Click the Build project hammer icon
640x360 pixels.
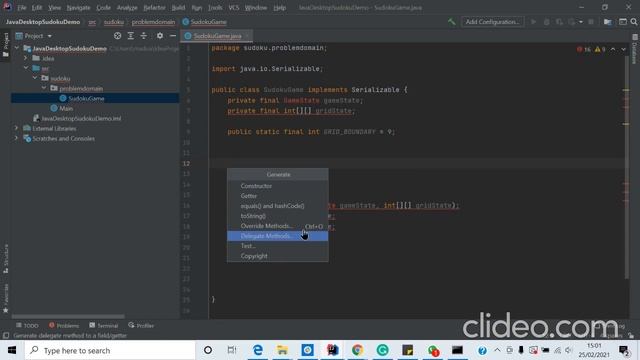tap(451, 22)
